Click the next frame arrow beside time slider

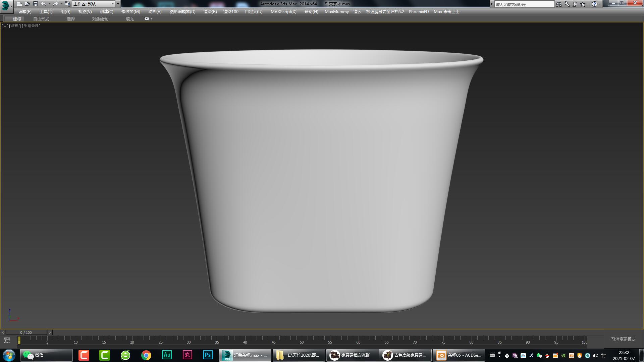coord(50,332)
